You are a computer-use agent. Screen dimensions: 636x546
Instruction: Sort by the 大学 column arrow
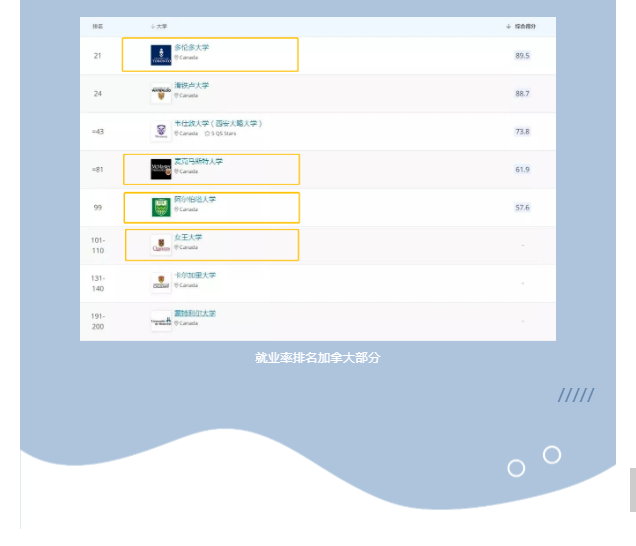[153, 26]
